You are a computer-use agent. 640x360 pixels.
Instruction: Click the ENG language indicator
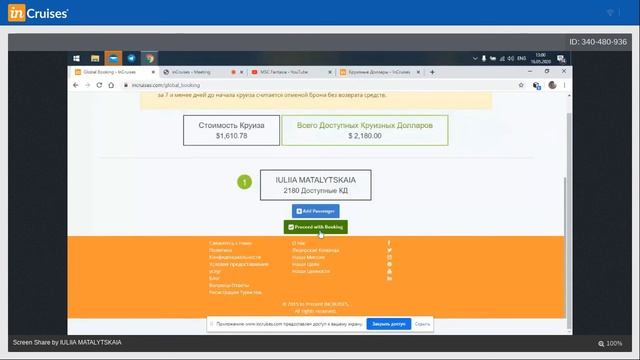(x=521, y=58)
